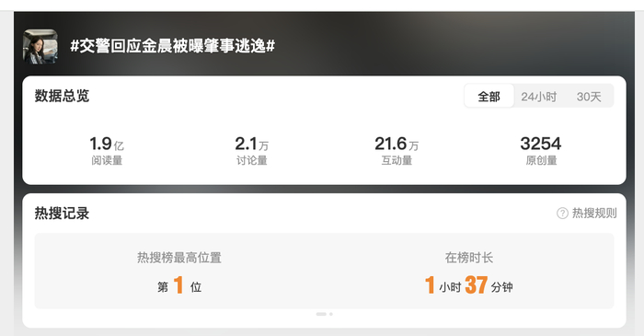Show data for the 30天 tab

point(589,97)
